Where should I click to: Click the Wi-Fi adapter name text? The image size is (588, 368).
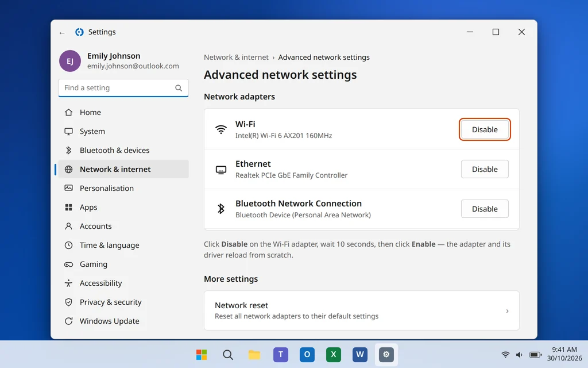coord(245,124)
